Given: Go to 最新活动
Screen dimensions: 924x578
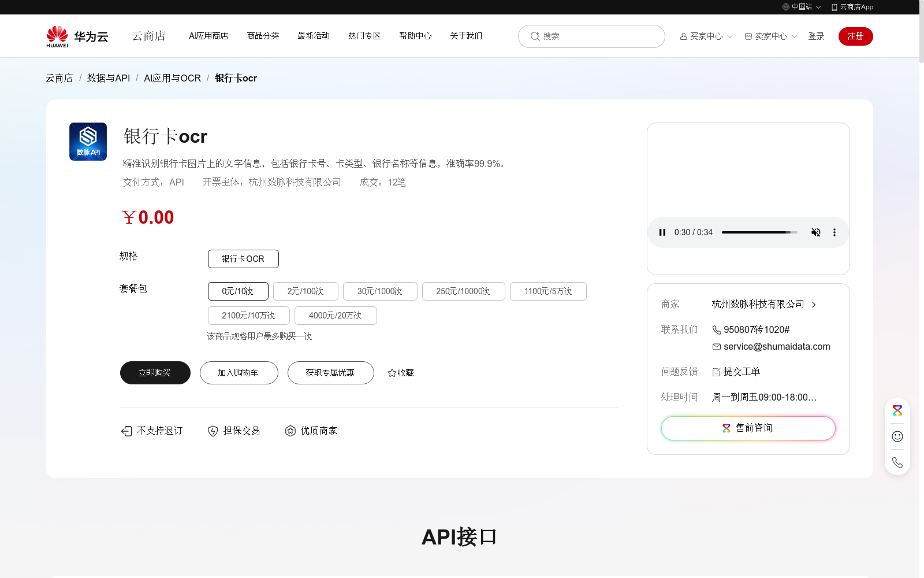Looking at the screenshot, I should [x=314, y=36].
